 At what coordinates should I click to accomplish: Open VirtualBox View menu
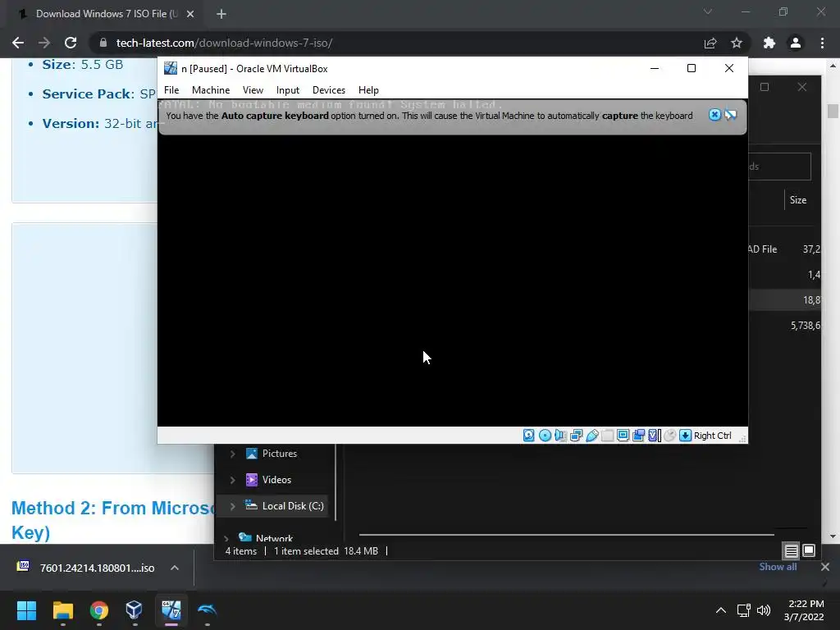(253, 90)
